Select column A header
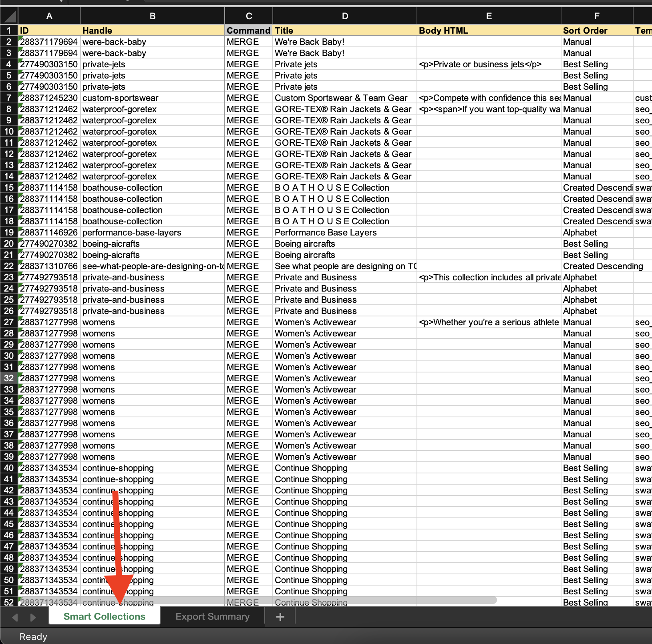The image size is (652, 644). pyautogui.click(x=49, y=16)
